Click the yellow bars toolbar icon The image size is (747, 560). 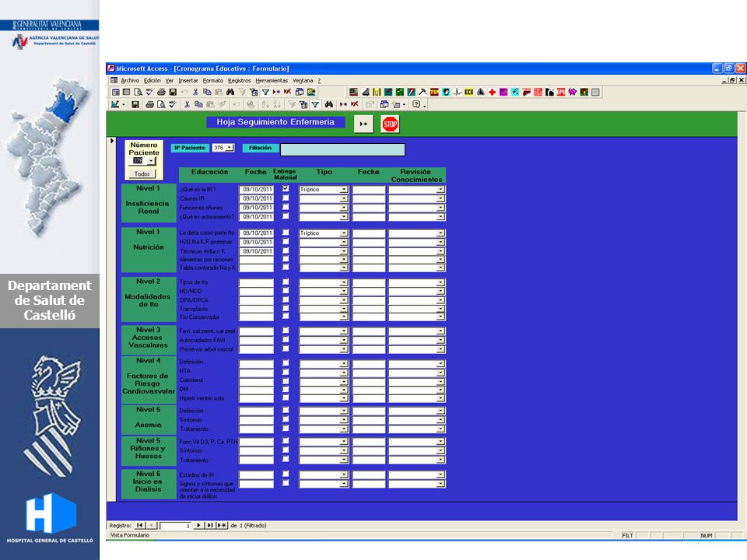click(x=377, y=92)
